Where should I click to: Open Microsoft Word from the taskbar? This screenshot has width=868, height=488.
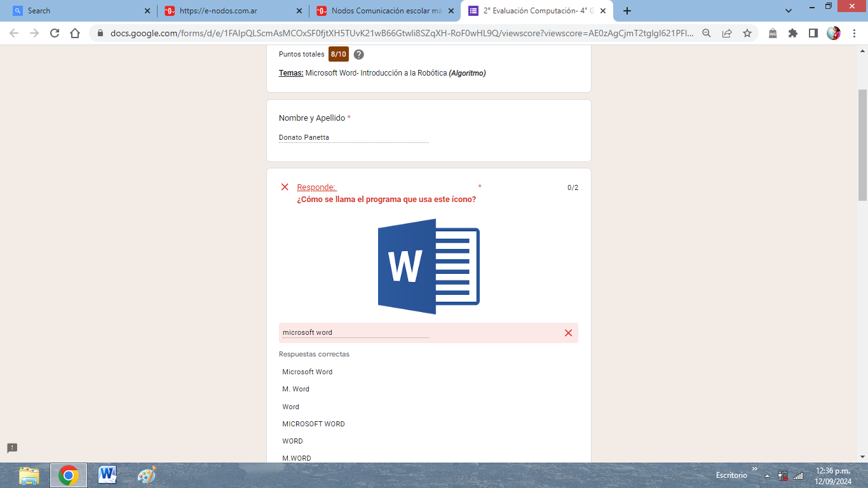(x=107, y=475)
